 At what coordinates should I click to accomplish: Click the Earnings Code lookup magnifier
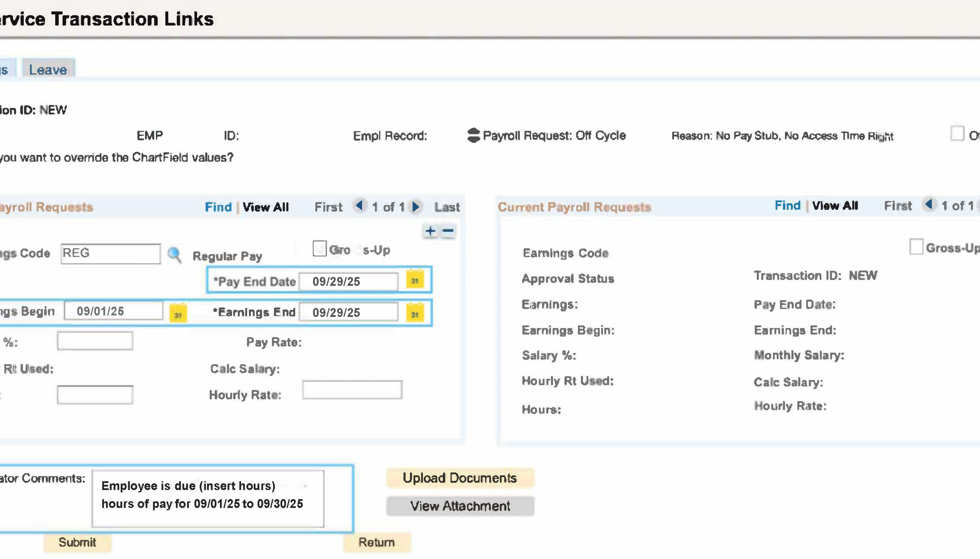(174, 254)
